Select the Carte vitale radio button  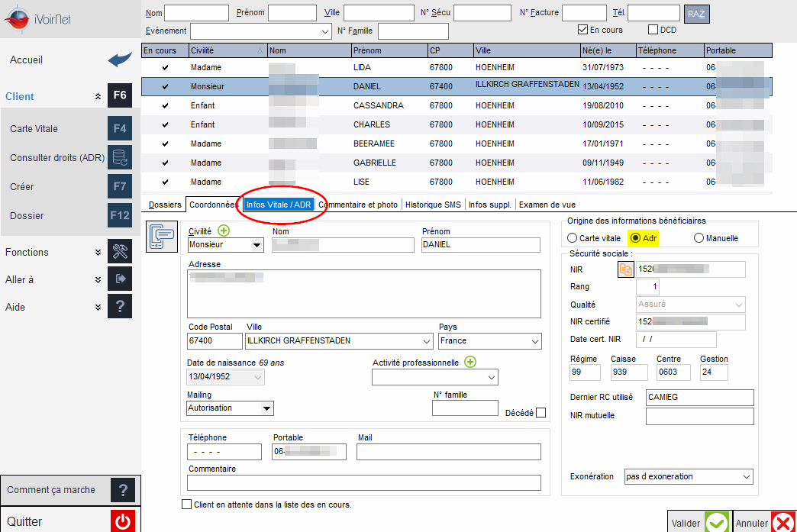(573, 238)
